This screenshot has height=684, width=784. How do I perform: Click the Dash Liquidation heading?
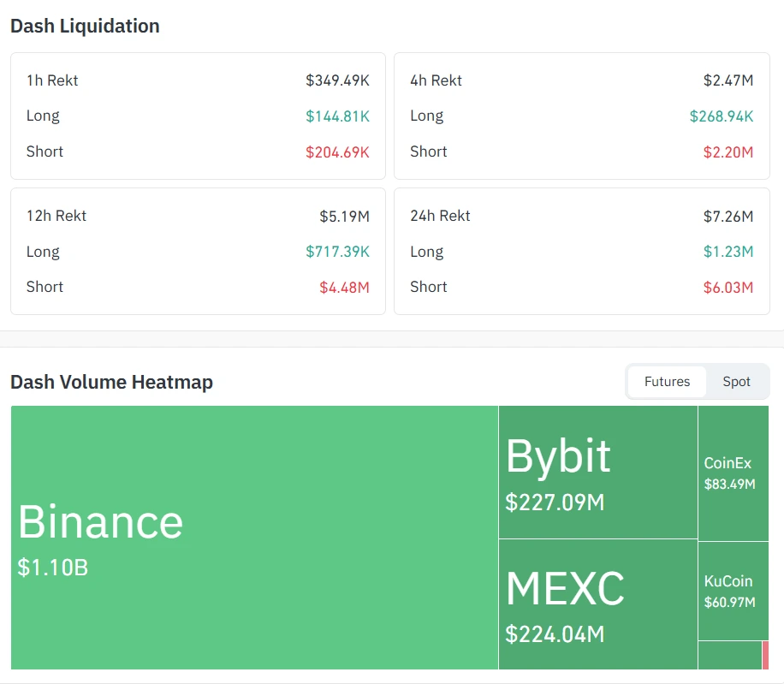pos(85,26)
